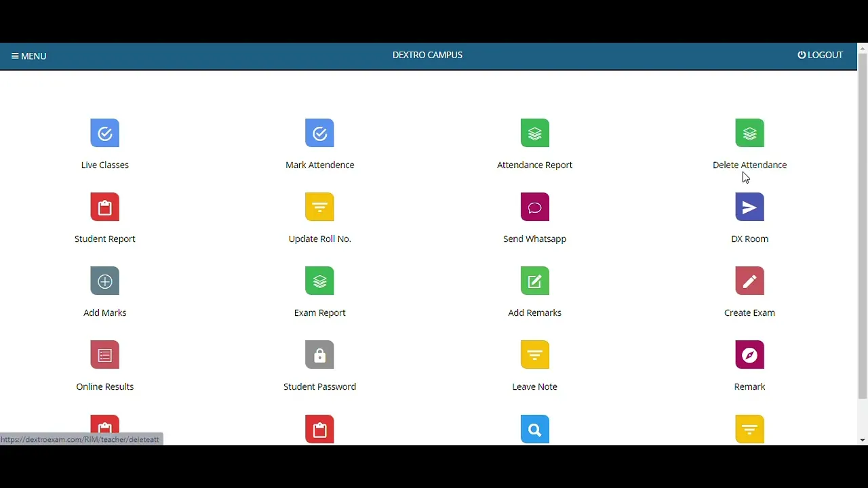Open the MENU hamburger button

click(29, 56)
